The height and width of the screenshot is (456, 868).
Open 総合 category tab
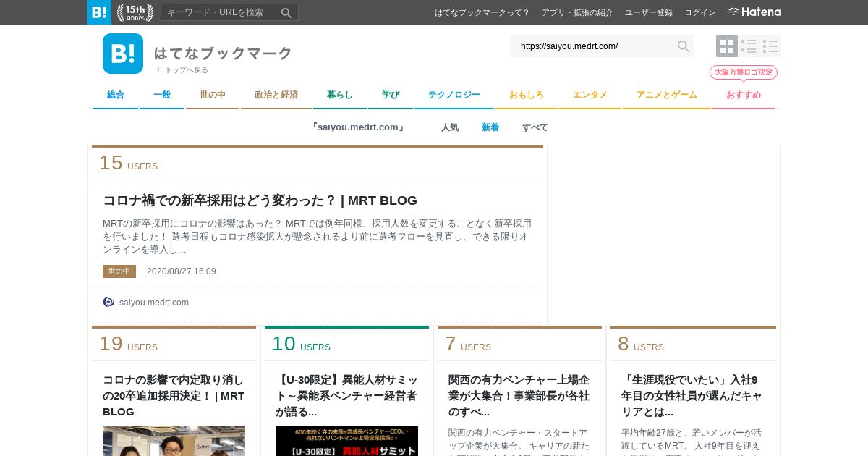pos(116,95)
